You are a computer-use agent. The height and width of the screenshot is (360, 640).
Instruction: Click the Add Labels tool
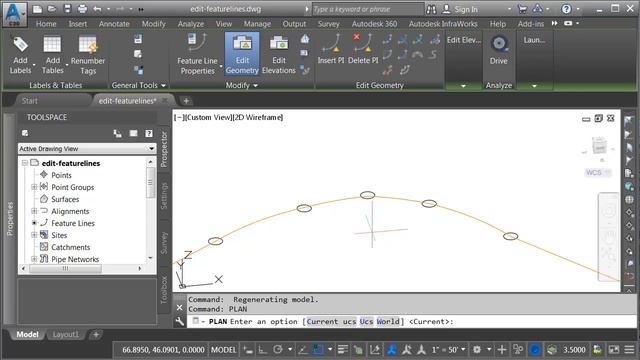point(20,55)
